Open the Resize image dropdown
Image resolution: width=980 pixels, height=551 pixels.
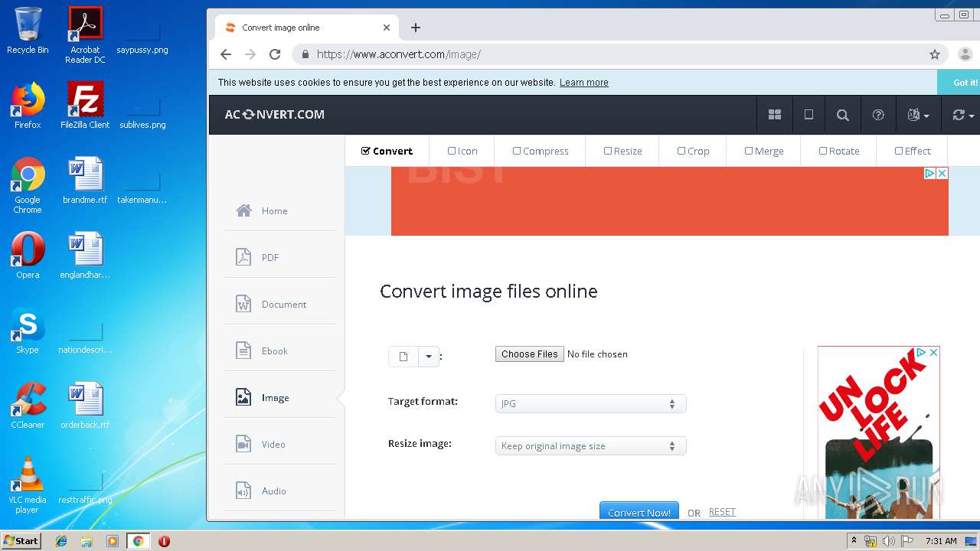(x=590, y=446)
